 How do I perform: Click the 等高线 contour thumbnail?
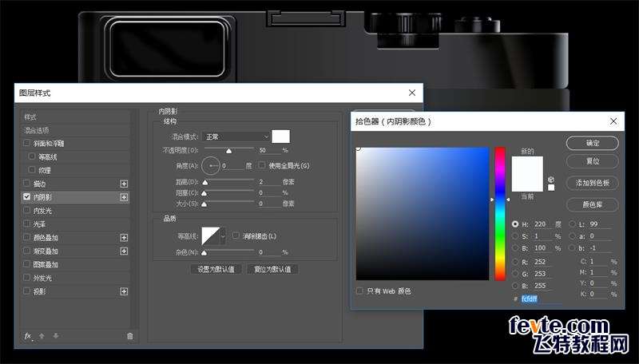pos(211,236)
